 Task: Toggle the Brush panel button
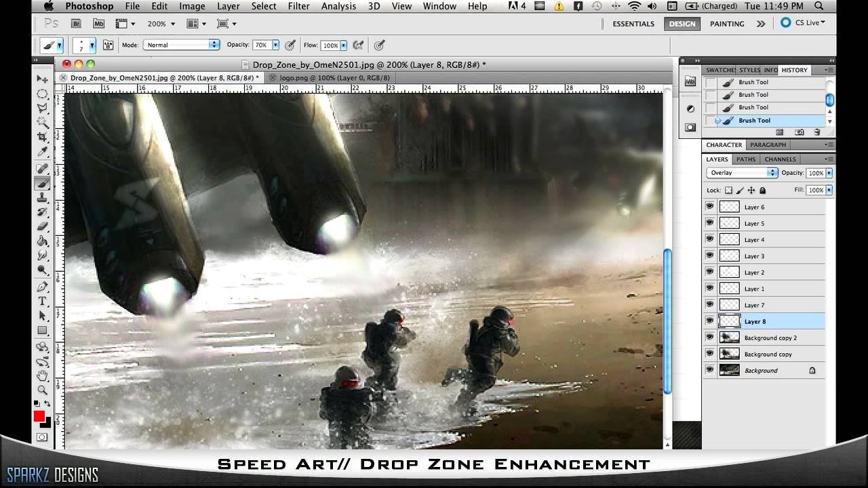[108, 45]
